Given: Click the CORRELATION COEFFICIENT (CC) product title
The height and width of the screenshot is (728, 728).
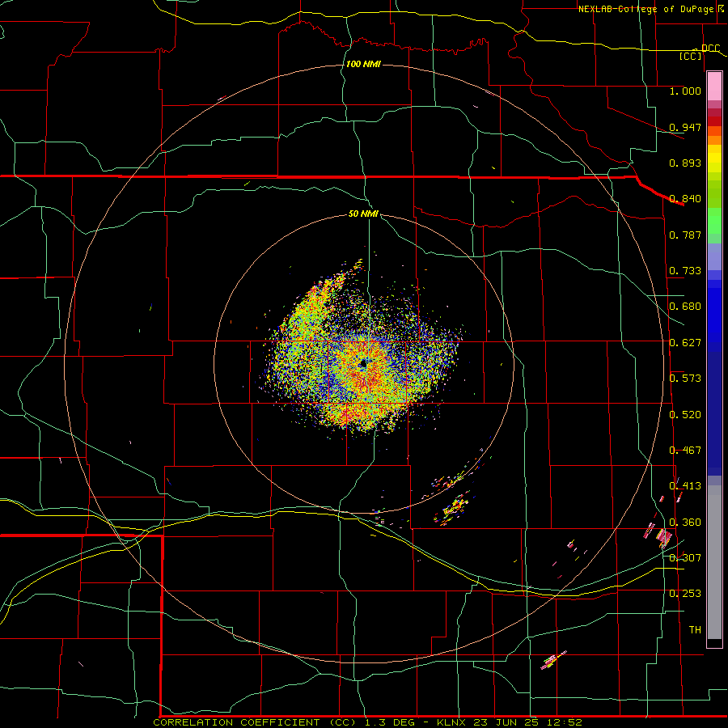Looking at the screenshot, I should (x=255, y=722).
